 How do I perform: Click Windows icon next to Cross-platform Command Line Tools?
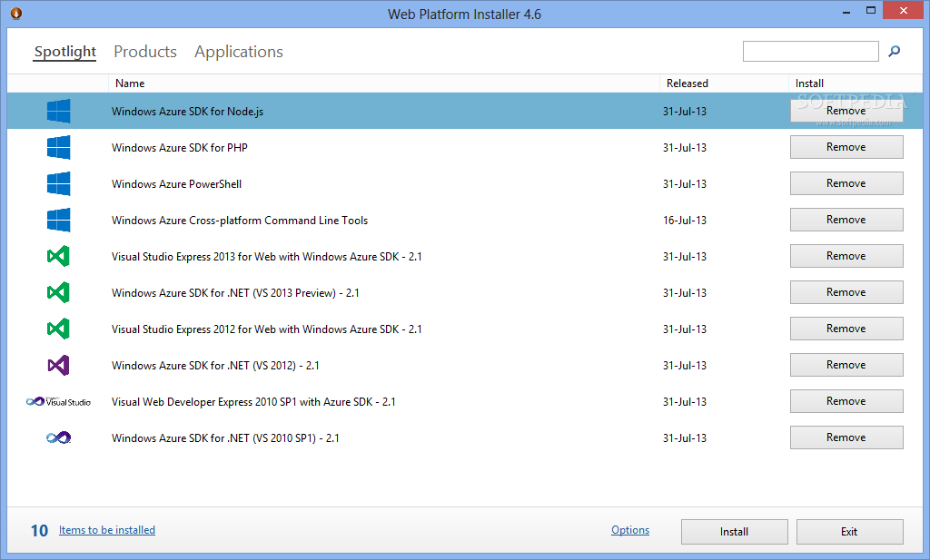[x=59, y=220]
